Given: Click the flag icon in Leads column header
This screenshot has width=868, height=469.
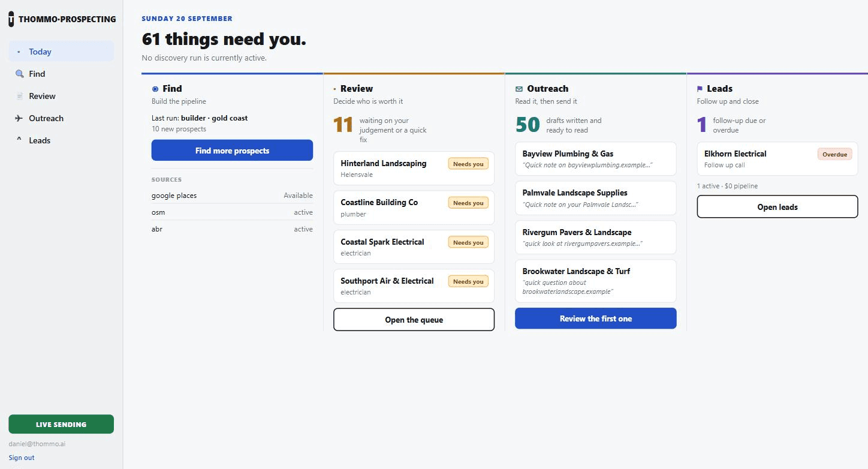Looking at the screenshot, I should pyautogui.click(x=700, y=89).
